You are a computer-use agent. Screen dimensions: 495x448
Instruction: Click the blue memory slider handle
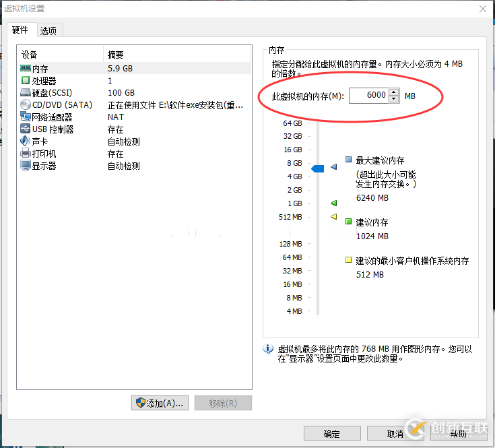pos(318,168)
